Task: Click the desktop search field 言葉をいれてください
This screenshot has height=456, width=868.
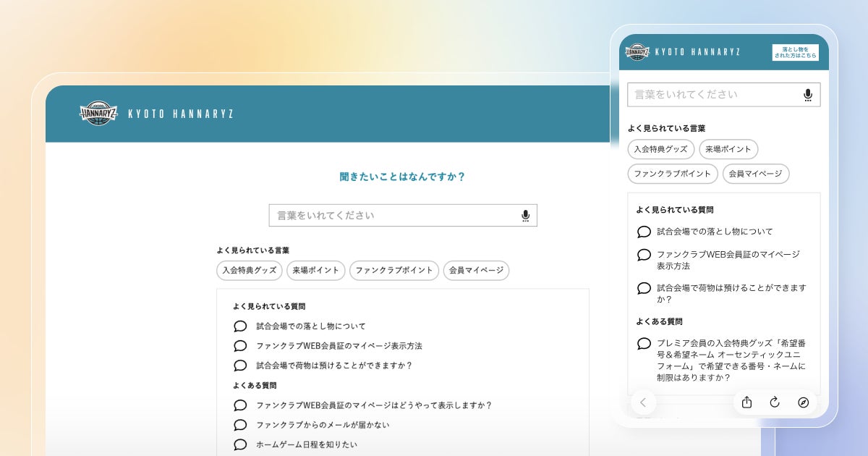Action: (403, 215)
